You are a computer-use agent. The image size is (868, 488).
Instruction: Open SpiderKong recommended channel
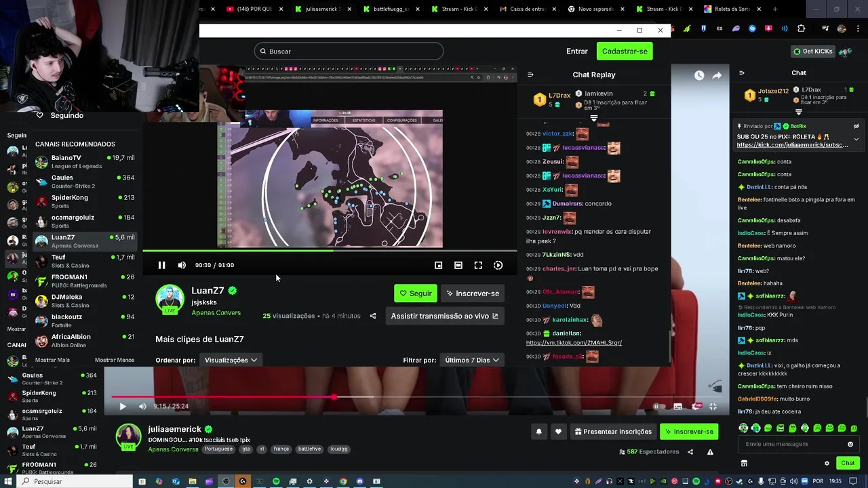coord(85,201)
